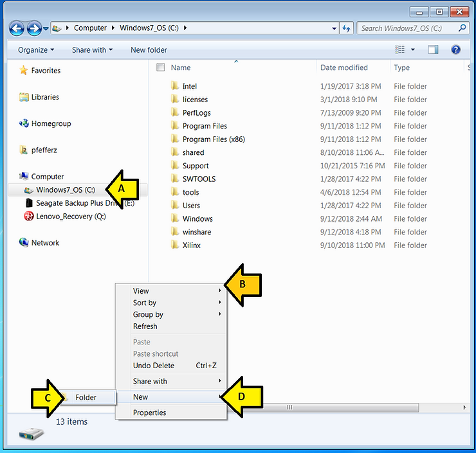476x453 pixels.
Task: Click the Xilinx date 9/10/2018 11:00 PM
Action: pyautogui.click(x=352, y=245)
